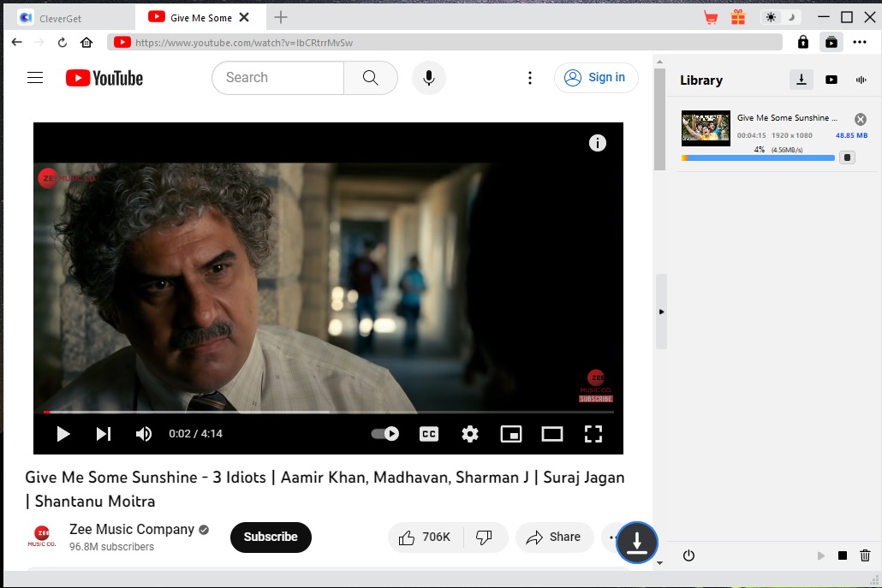This screenshot has width=882, height=588.
Task: Open the three-dot more menu in toolbar
Action: [x=859, y=42]
